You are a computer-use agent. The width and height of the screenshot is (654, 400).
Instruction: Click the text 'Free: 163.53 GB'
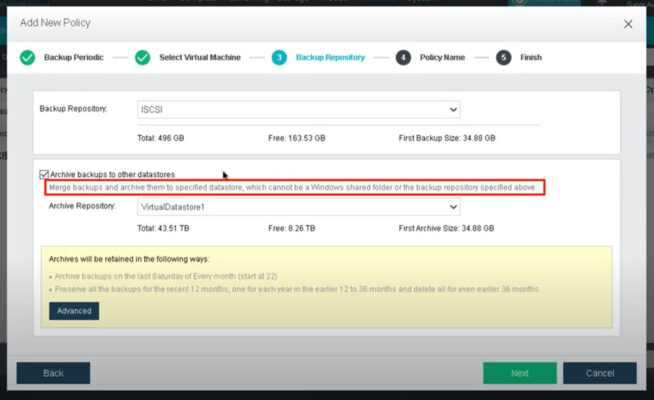297,138
